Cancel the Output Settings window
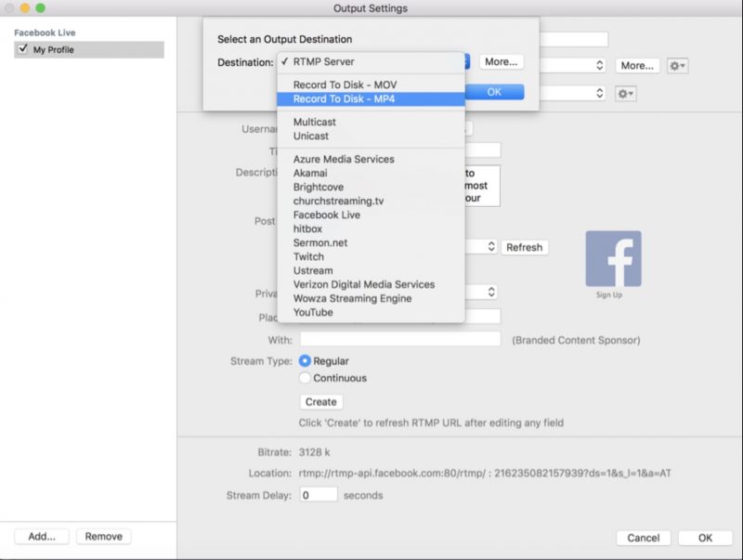The height and width of the screenshot is (560, 743). (643, 539)
